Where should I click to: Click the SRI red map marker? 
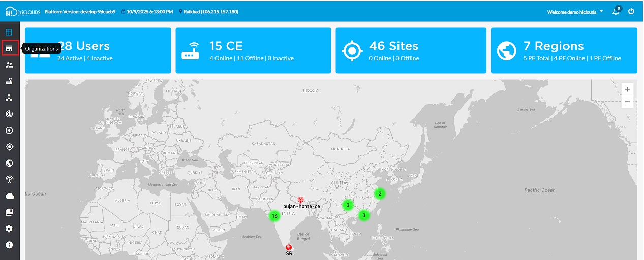click(289, 247)
